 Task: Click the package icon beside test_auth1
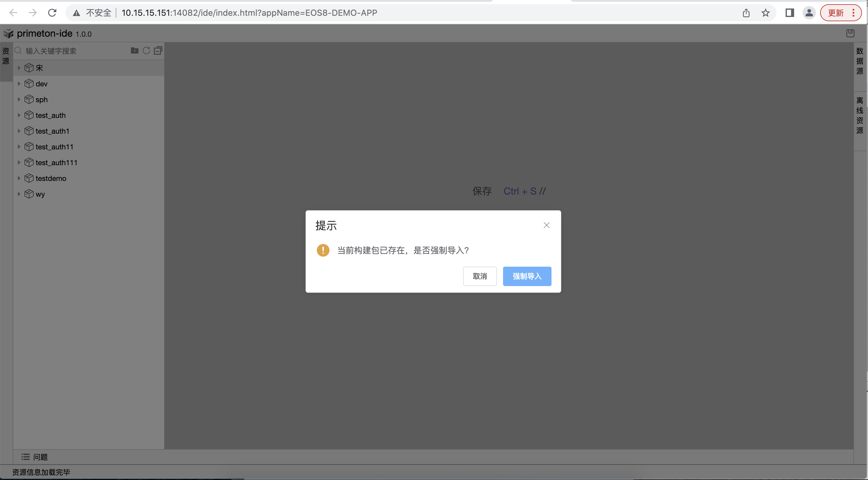coord(29,131)
